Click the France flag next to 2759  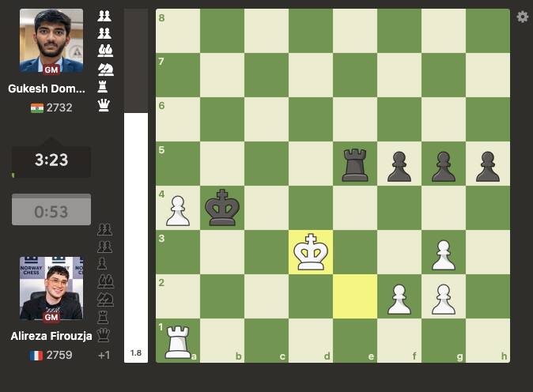[x=36, y=356]
